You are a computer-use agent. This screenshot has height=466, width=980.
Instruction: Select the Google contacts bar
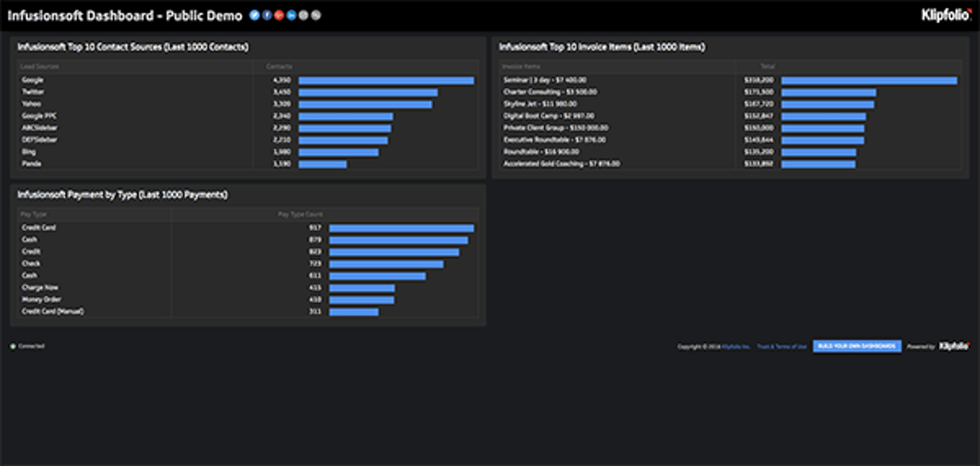pos(386,81)
